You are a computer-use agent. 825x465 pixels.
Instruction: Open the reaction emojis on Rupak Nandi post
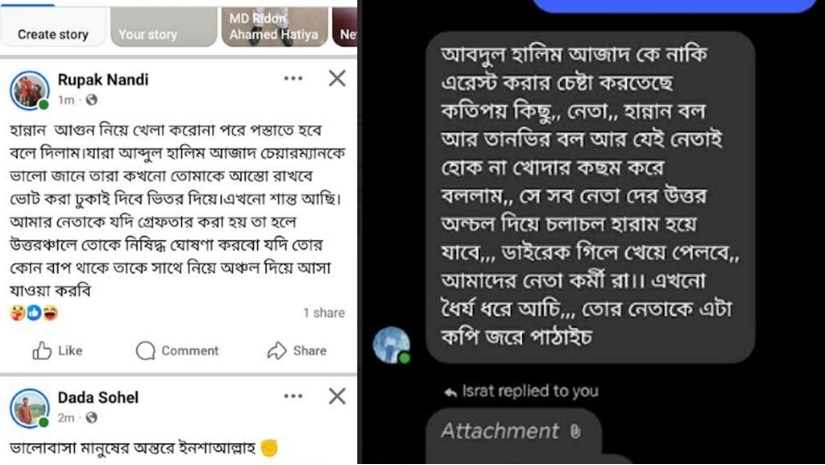pyautogui.click(x=34, y=312)
